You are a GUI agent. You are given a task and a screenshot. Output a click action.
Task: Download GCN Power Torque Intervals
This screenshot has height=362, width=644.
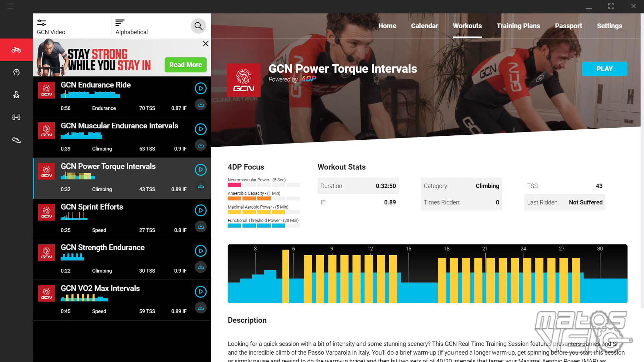point(201,186)
